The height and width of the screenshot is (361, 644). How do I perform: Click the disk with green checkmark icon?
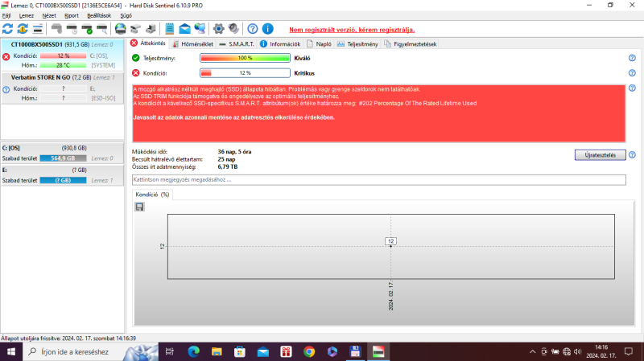[x=87, y=29]
